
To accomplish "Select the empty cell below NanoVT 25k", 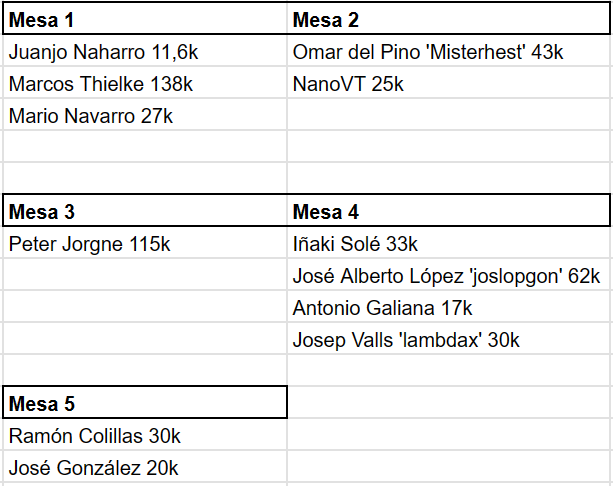I will 449,116.
